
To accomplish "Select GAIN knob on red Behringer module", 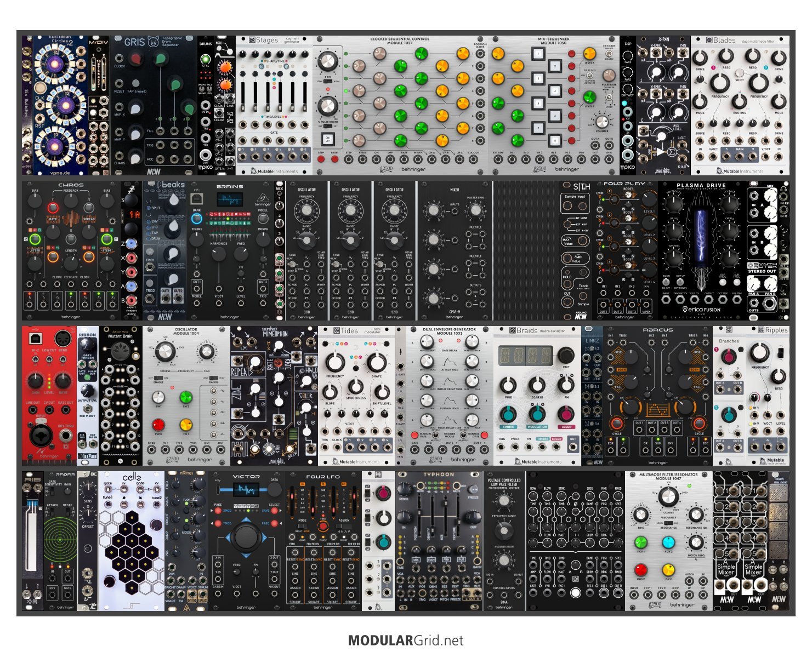I will [x=36, y=380].
